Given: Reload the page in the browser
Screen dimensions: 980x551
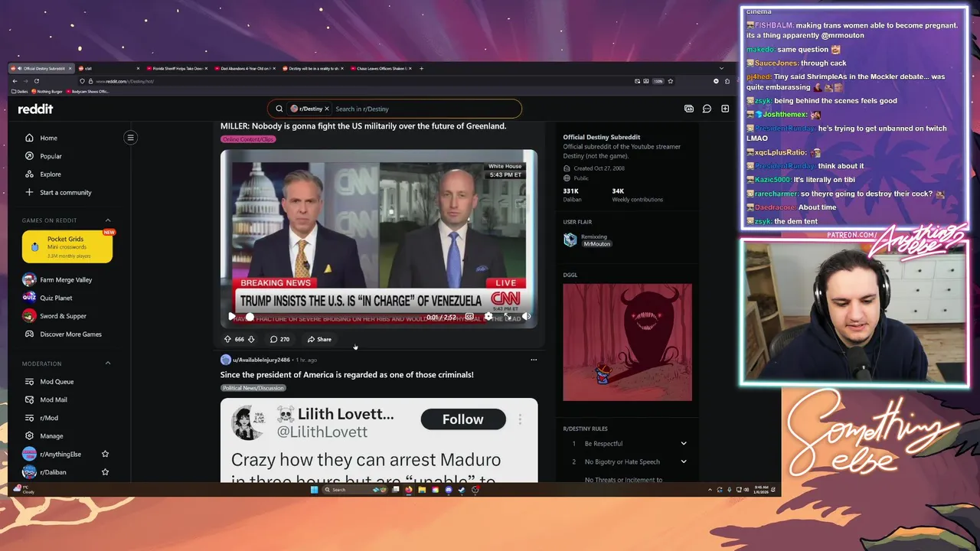Looking at the screenshot, I should coord(36,81).
